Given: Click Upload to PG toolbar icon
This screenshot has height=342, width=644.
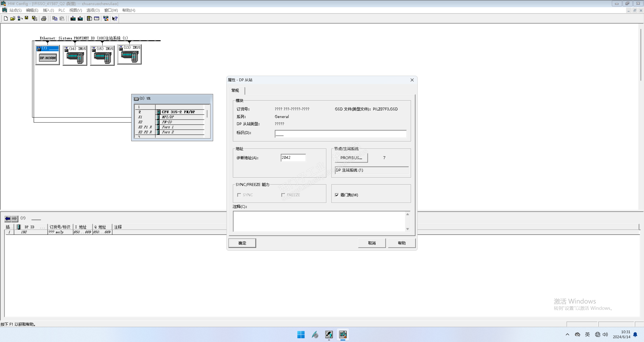Looking at the screenshot, I should 80,18.
